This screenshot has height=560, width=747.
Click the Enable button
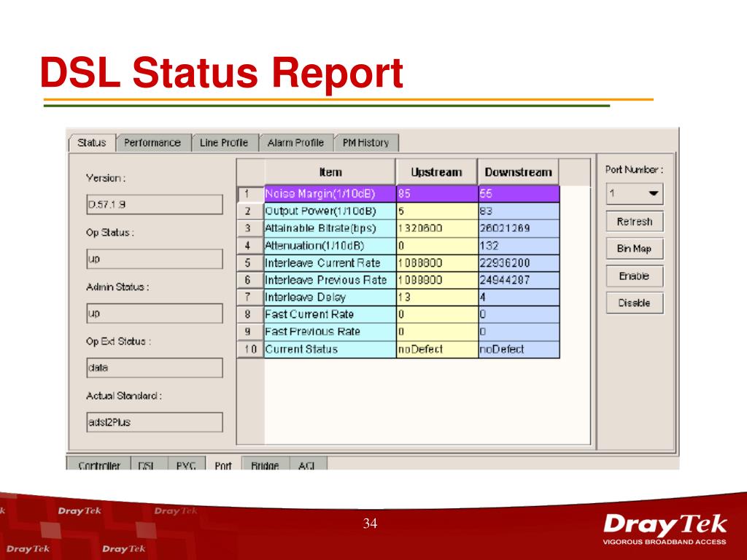(x=635, y=276)
